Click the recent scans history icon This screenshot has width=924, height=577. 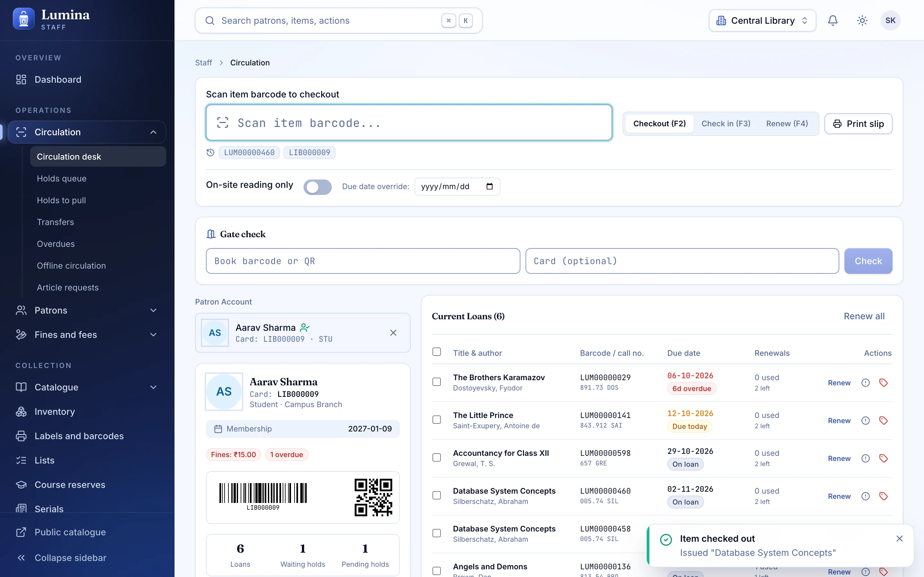pyautogui.click(x=210, y=153)
